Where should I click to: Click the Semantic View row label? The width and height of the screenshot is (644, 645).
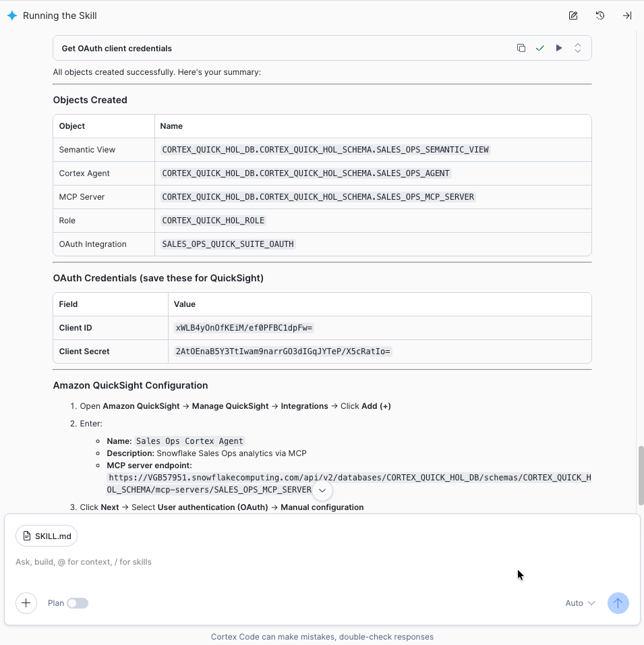point(87,150)
